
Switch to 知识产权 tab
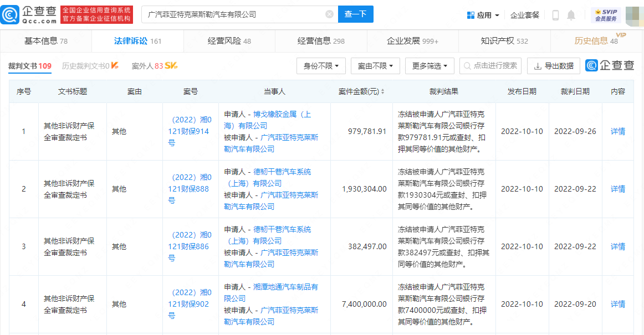pos(504,41)
